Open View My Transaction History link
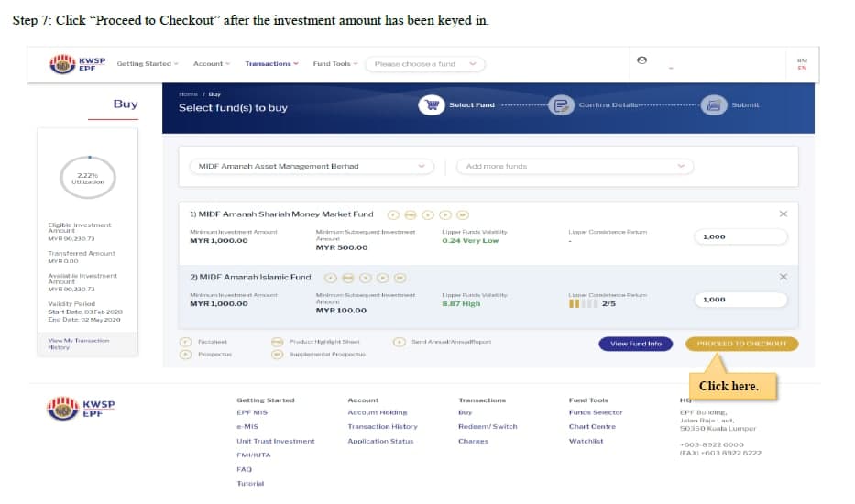Screen dimensions: 855x504 click(79, 344)
